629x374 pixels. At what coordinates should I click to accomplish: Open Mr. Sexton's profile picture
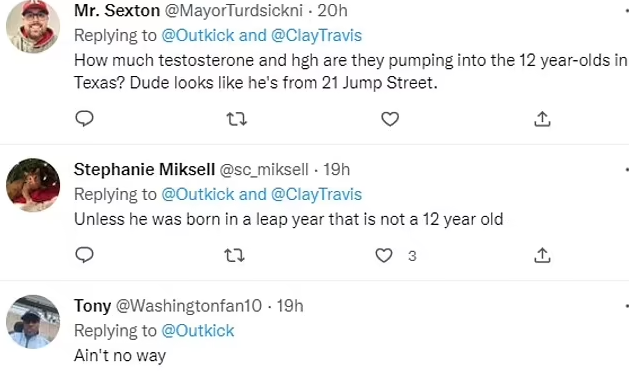33,26
